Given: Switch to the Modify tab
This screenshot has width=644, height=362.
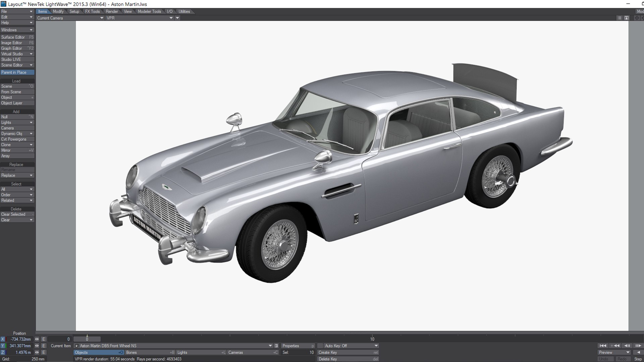Looking at the screenshot, I should (x=58, y=11).
